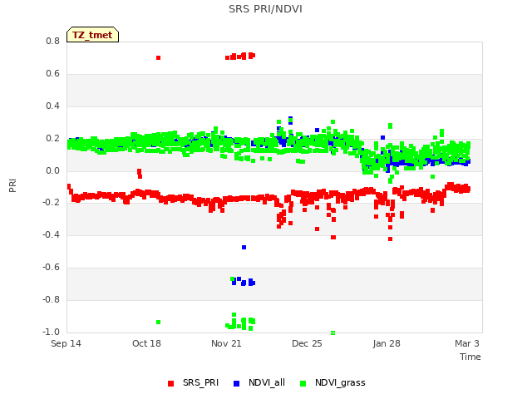
Task: Click the 0.0 y-axis tick label
Action: [x=52, y=170]
